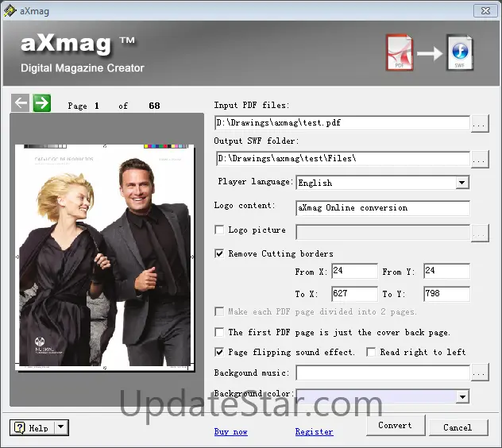This screenshot has height=448, width=502.
Task: Click the From Y value field
Action: (x=446, y=271)
